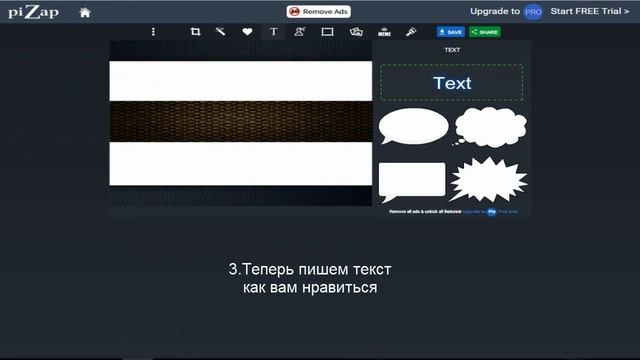The image size is (640, 360).
Task: Click the Upgrade to Pro link below bubbles
Action: tap(490, 212)
